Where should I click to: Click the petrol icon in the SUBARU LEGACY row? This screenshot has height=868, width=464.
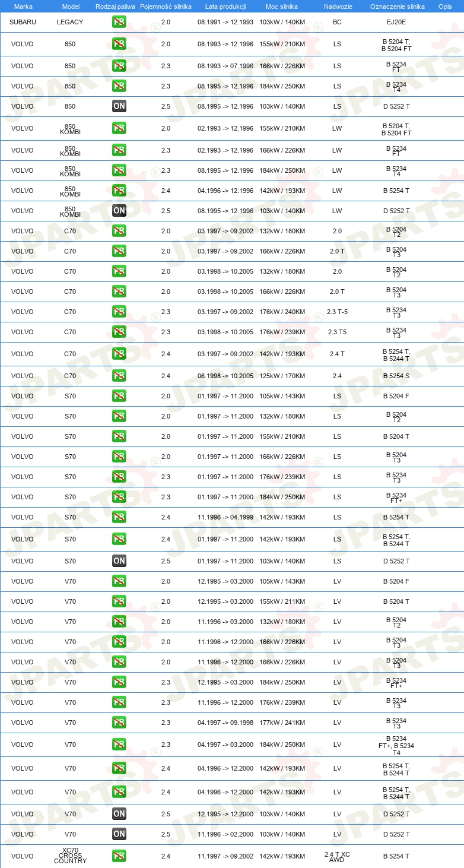[x=119, y=22]
